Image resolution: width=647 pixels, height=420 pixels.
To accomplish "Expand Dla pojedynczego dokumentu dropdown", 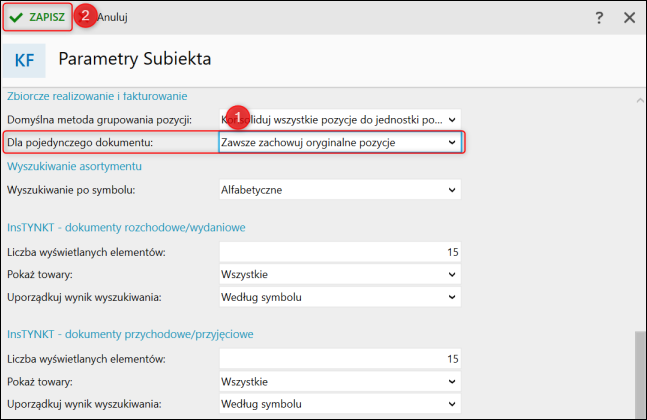I will point(339,143).
